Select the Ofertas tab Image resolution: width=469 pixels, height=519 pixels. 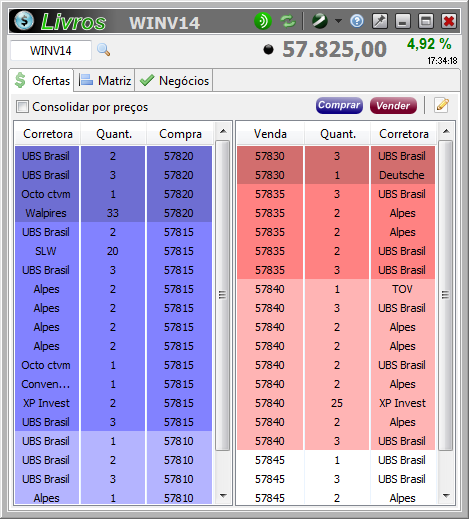42,80
